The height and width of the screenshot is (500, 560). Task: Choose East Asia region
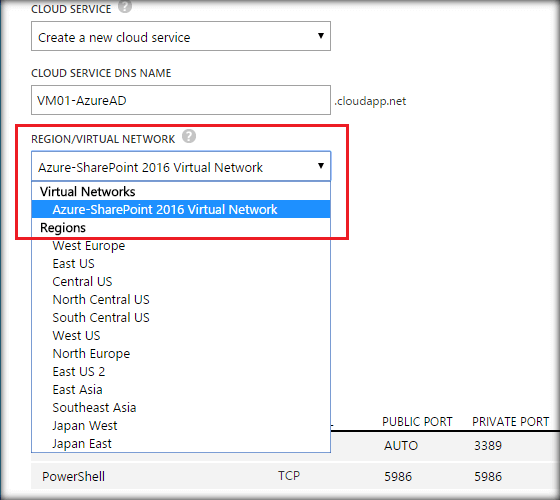pyautogui.click(x=181, y=389)
